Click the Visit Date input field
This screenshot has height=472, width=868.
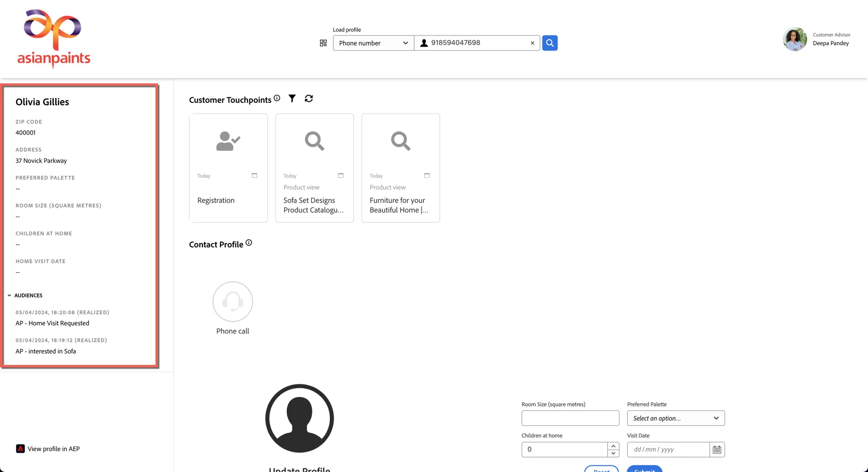[x=668, y=449]
